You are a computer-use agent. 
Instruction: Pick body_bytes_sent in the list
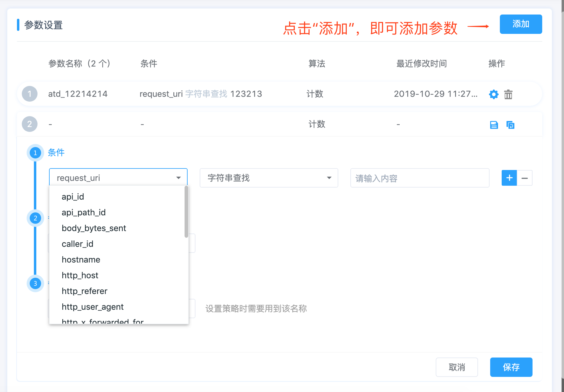[118, 228]
